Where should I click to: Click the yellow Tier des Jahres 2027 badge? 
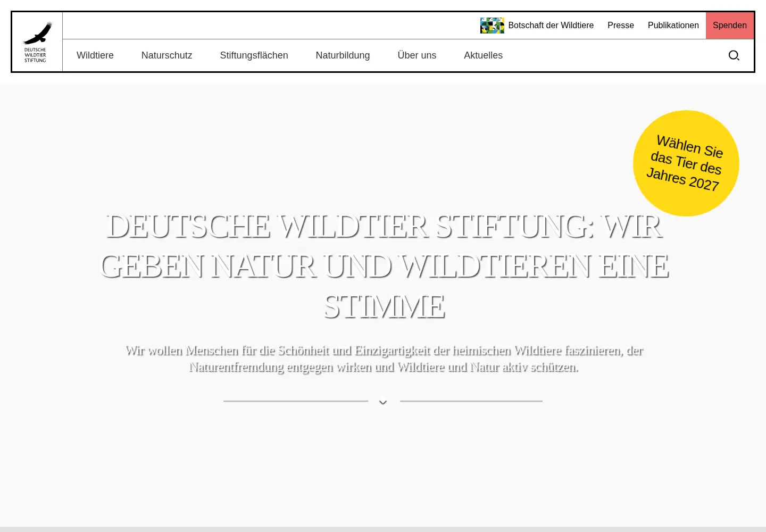pos(686,163)
